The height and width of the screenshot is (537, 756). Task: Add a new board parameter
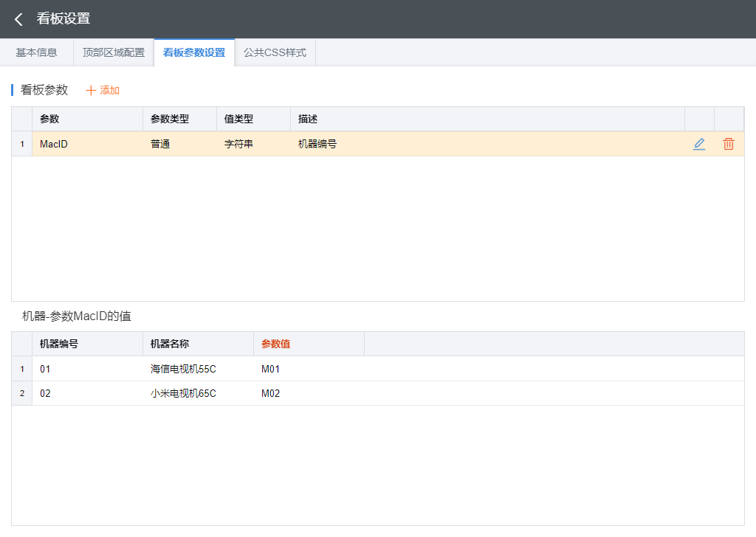(102, 90)
